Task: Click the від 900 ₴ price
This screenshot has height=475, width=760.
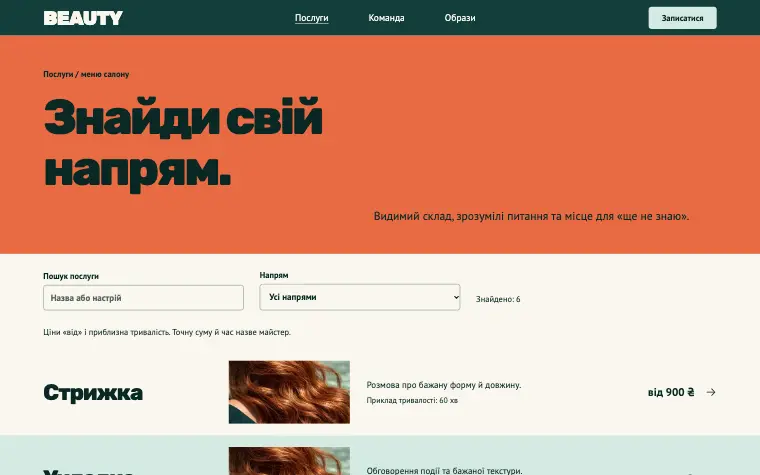Action: (671, 392)
